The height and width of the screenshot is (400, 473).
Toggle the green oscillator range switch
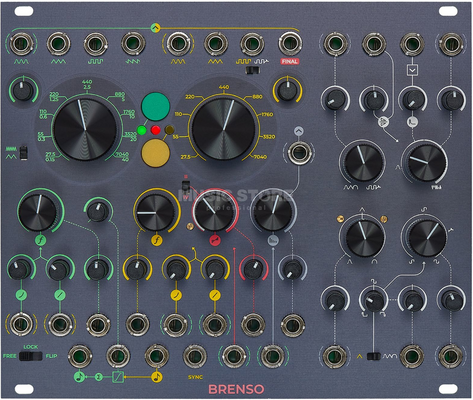coord(23,152)
